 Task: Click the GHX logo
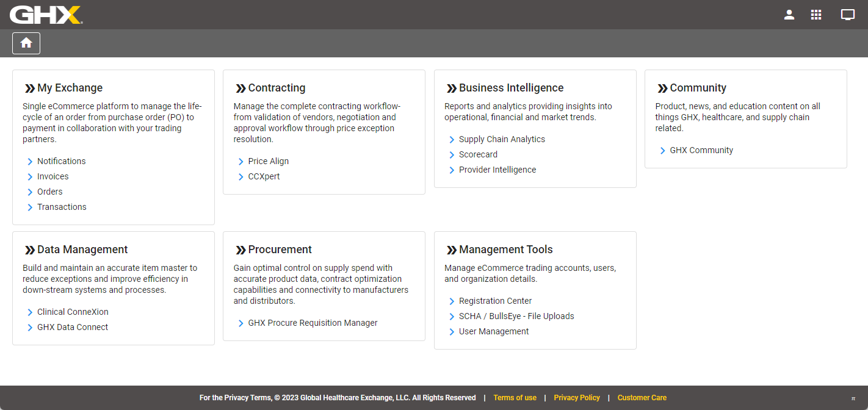point(46,15)
